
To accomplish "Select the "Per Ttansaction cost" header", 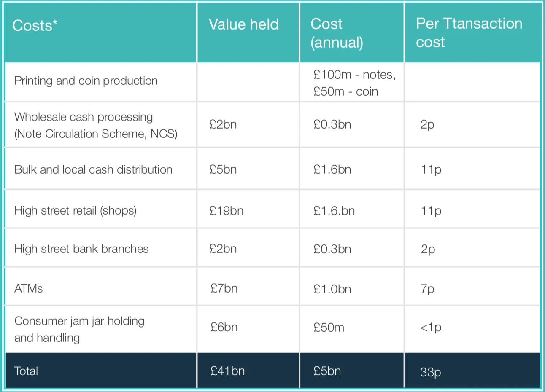I will (x=469, y=32).
